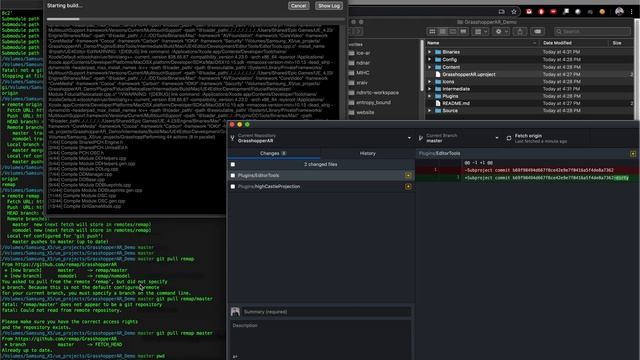Expand the Binaries folder in Finder

tap(429, 52)
